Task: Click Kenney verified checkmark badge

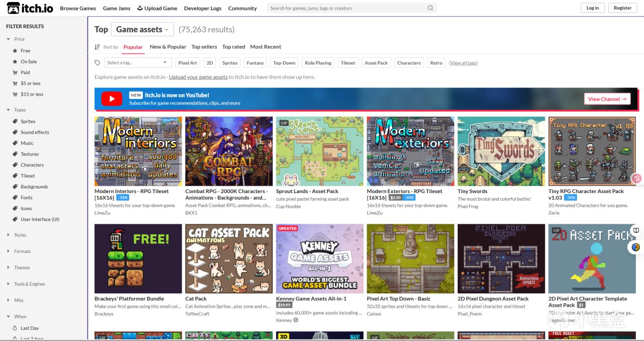Action: pyautogui.click(x=296, y=320)
